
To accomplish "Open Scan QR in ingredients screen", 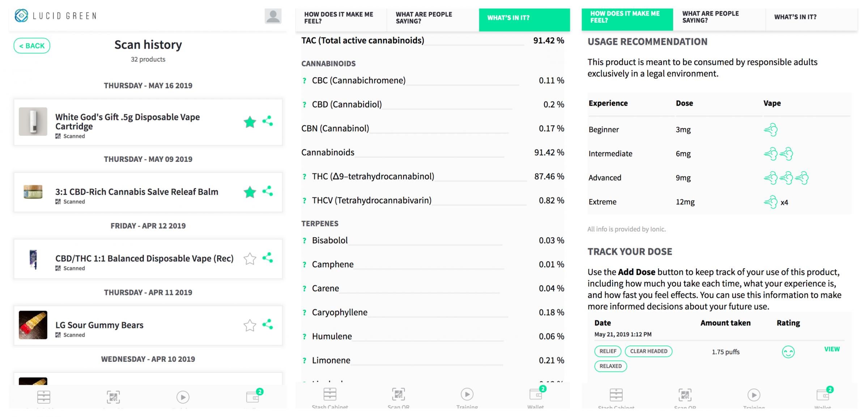I will point(399,397).
